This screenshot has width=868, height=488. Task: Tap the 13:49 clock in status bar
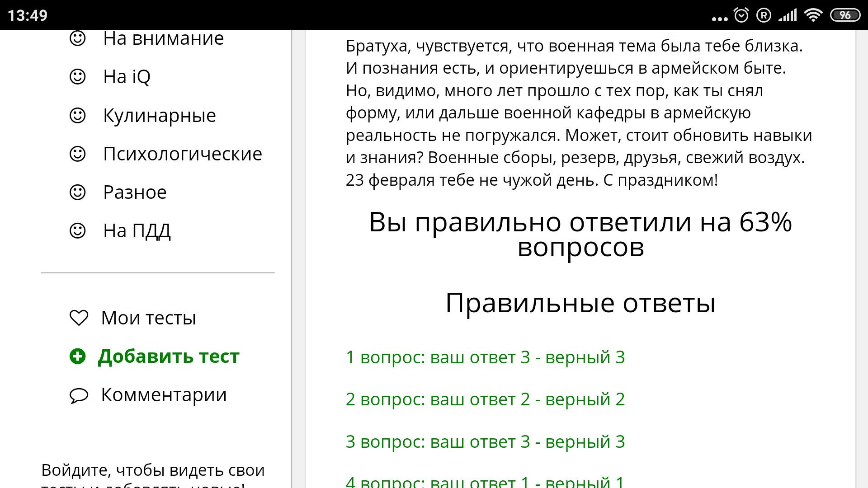pyautogui.click(x=28, y=15)
